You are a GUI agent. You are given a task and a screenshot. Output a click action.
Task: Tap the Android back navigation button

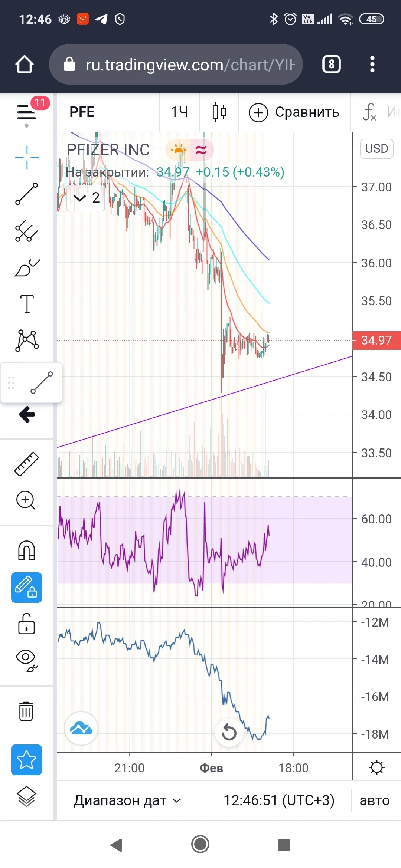coord(116,845)
